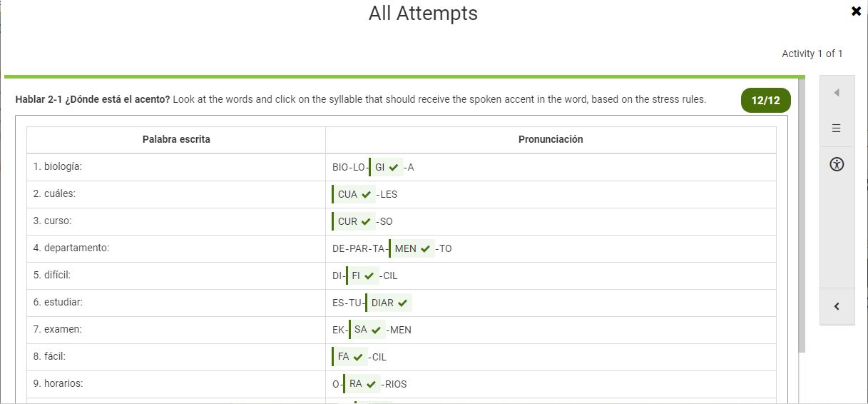This screenshot has width=868, height=404.
Task: Click the Activity 1 of 1 label
Action: click(812, 54)
